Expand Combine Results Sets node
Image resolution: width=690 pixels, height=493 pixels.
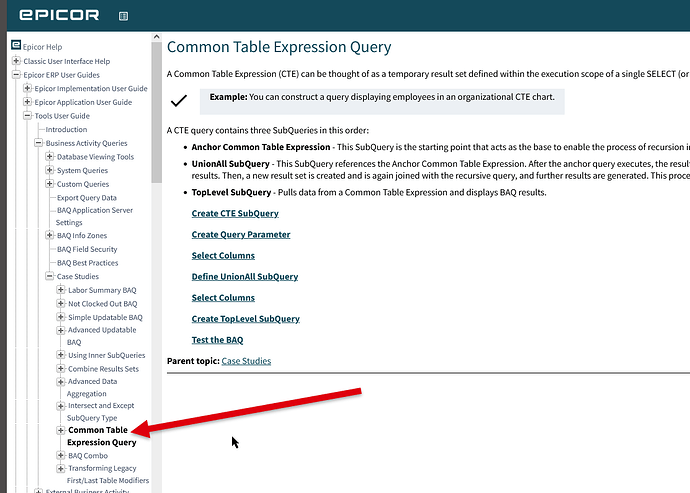point(61,368)
